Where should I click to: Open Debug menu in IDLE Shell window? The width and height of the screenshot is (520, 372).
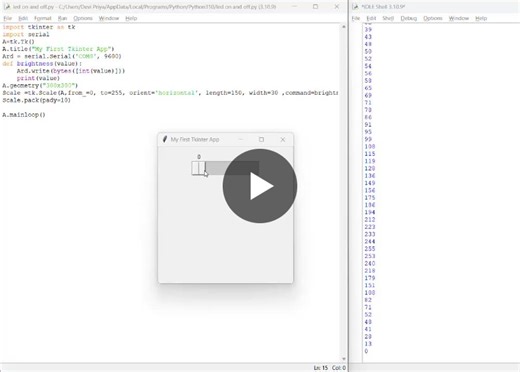coord(409,18)
